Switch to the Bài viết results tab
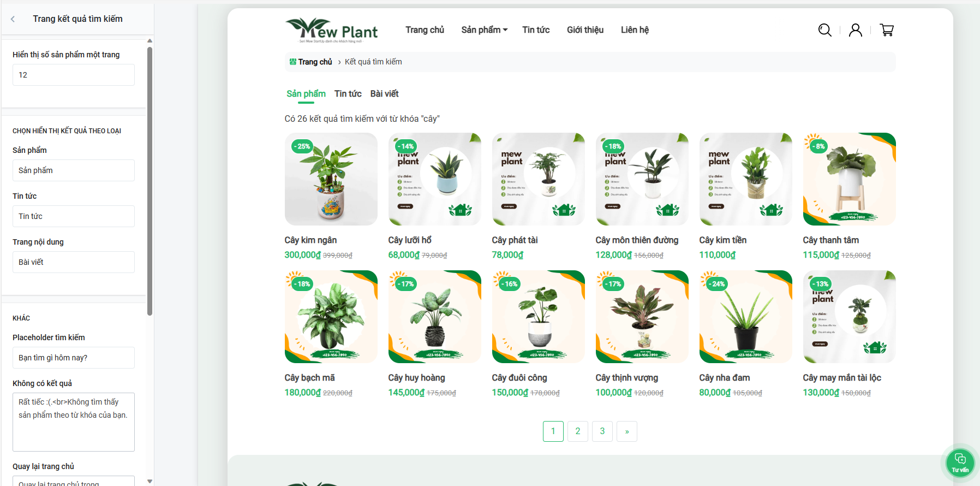 coord(384,94)
